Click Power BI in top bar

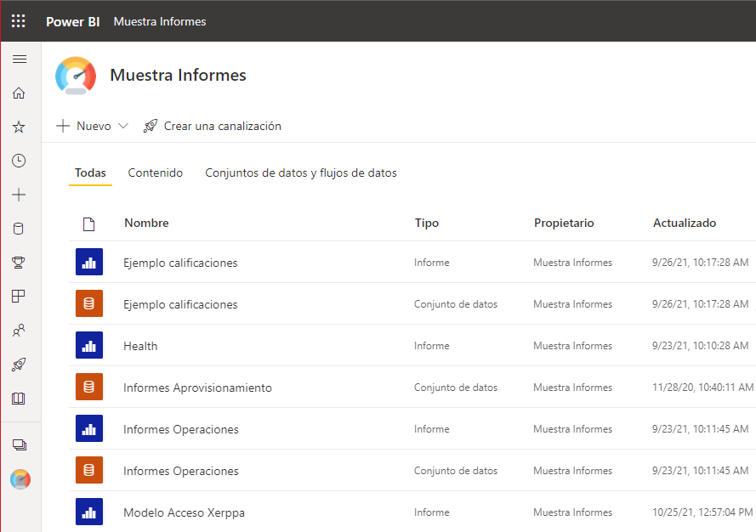pos(73,22)
